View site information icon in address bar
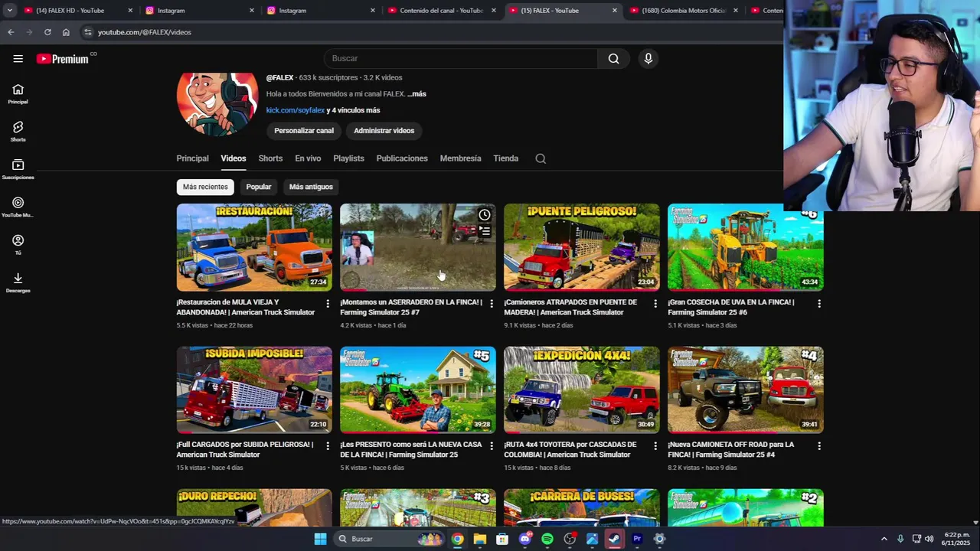The width and height of the screenshot is (980, 551). [x=88, y=32]
